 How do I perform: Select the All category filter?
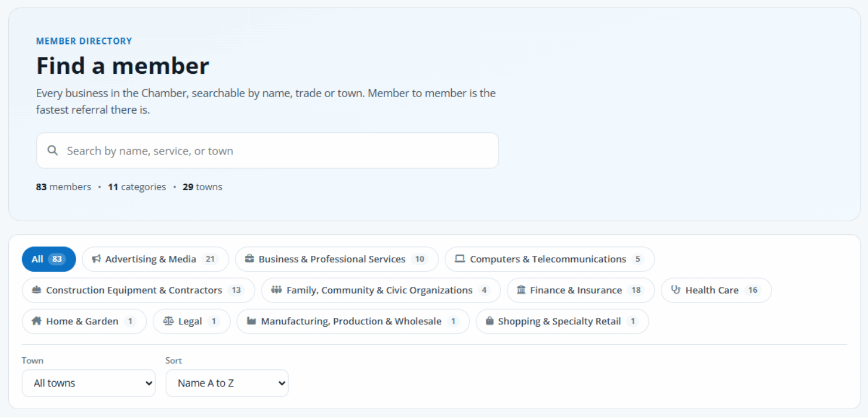point(49,259)
